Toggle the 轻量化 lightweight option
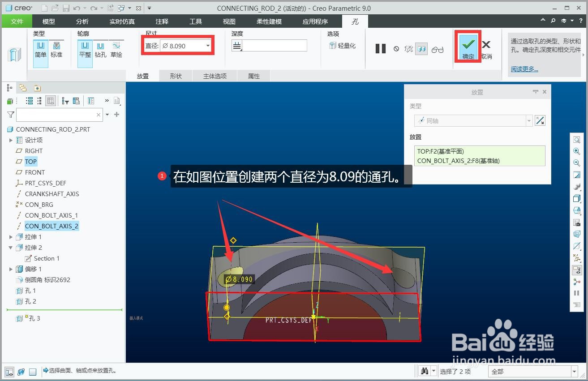This screenshot has height=381, width=588. tap(342, 46)
